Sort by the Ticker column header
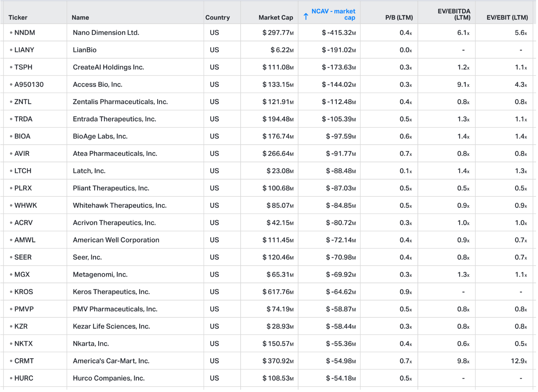The height and width of the screenshot is (392, 538). [x=18, y=18]
